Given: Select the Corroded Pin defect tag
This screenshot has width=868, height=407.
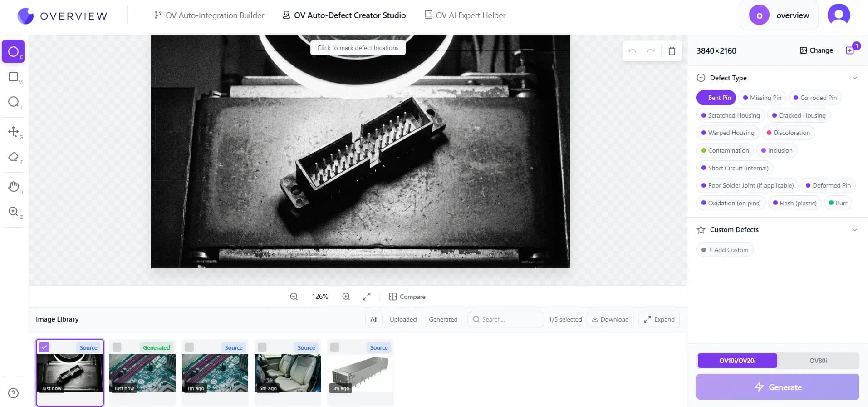Looking at the screenshot, I should pyautogui.click(x=815, y=98).
